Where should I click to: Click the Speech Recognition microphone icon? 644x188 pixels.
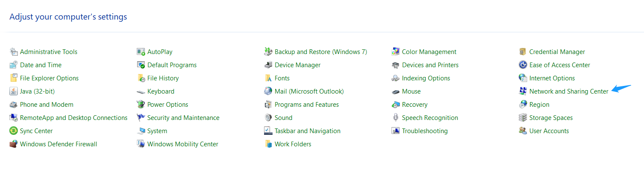coord(395,118)
